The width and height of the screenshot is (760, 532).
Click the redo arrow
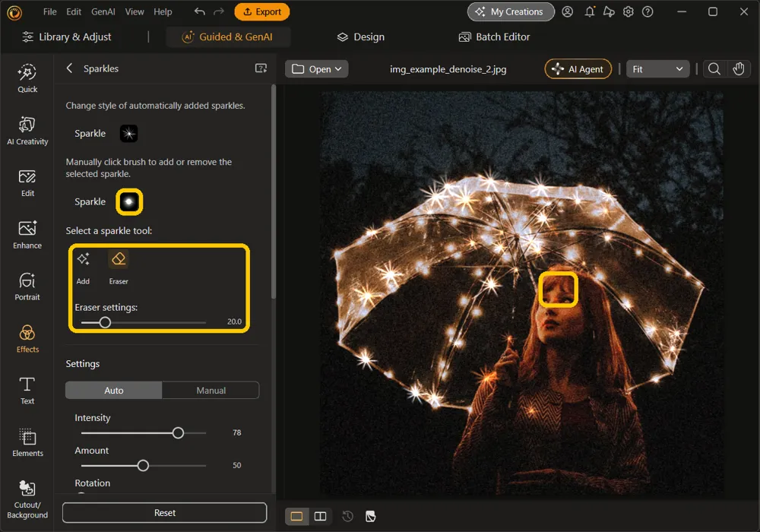(x=219, y=11)
